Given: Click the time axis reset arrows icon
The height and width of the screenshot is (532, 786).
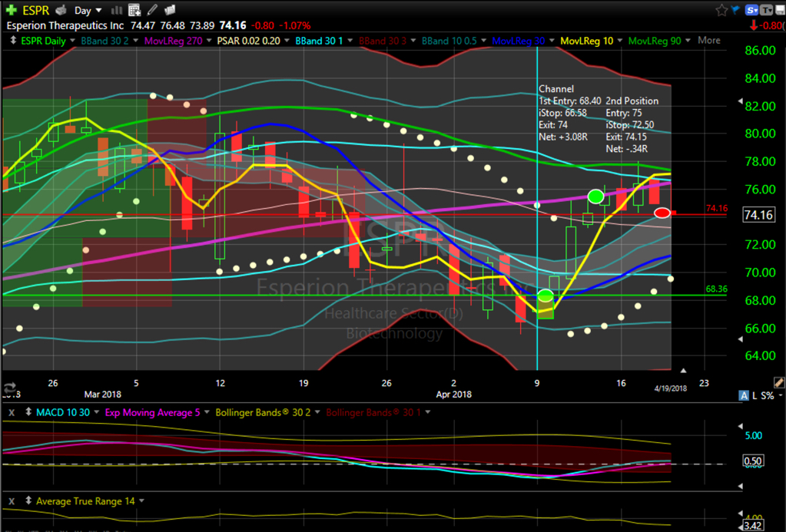Looking at the screenshot, I should 9,388.
